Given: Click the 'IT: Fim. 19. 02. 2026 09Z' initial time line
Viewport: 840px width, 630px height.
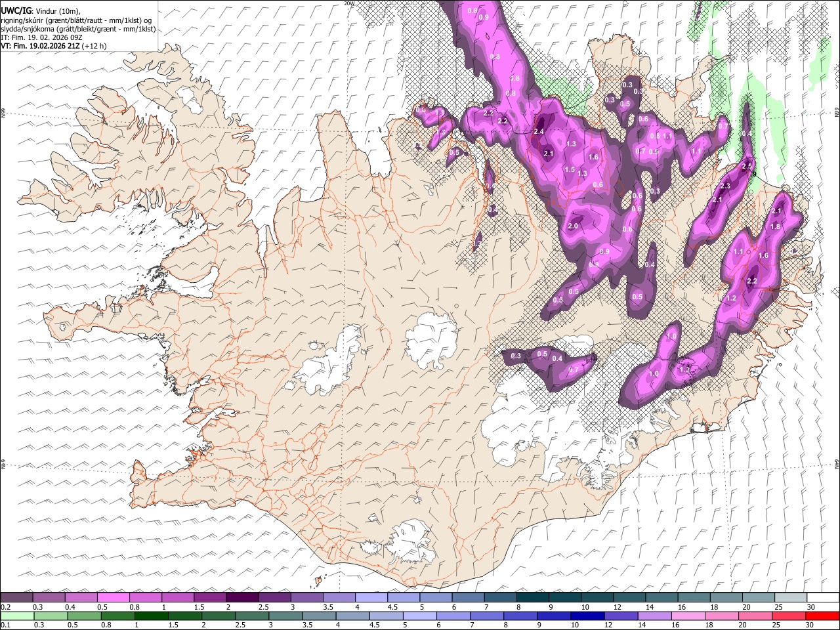Looking at the screenshot, I should 42,37.
